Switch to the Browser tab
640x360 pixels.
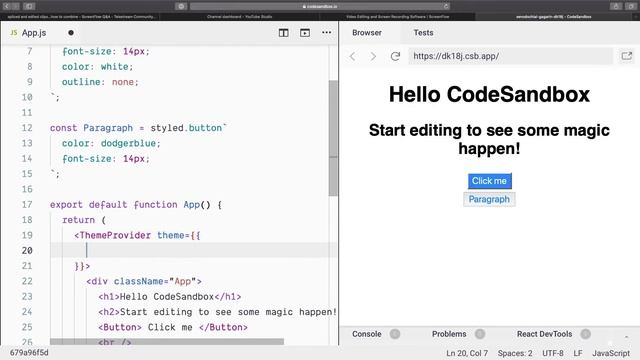pyautogui.click(x=367, y=33)
